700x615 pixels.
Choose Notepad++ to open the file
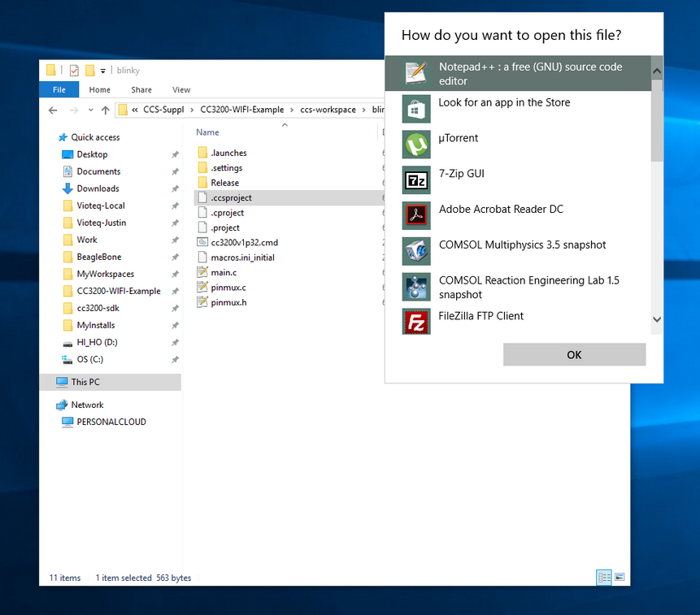pos(518,74)
